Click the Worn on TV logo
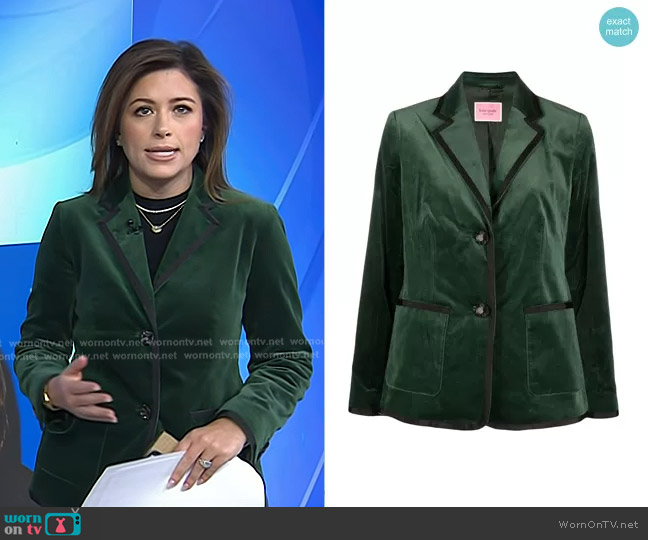 tap(42, 523)
